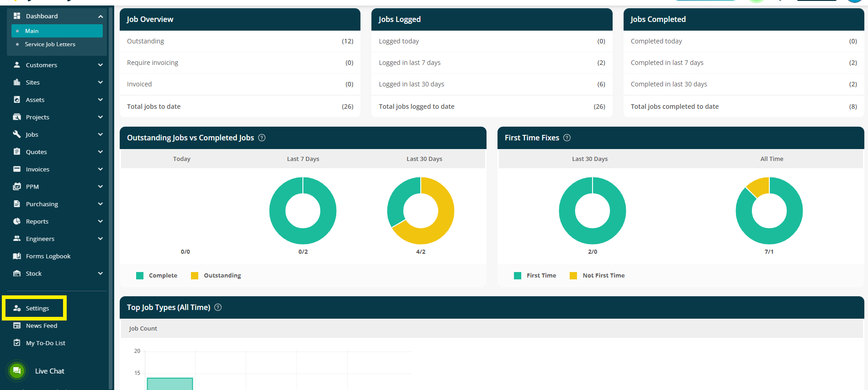This screenshot has width=868, height=390.
Task: Click the Completed in last 7 days row
Action: click(x=744, y=63)
